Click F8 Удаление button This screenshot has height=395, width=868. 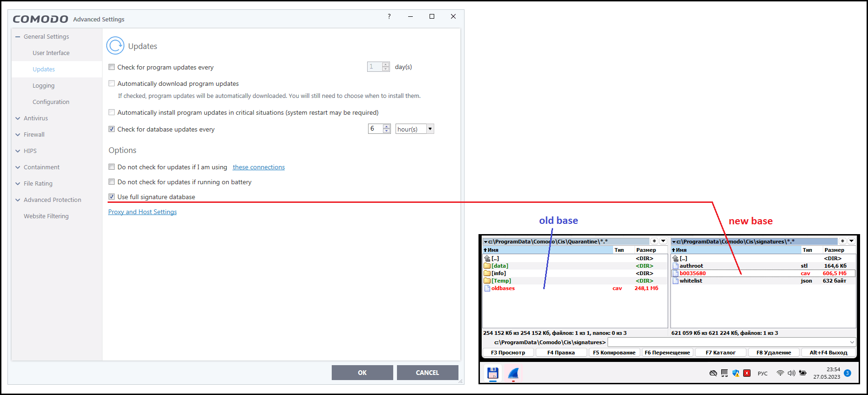[773, 353]
